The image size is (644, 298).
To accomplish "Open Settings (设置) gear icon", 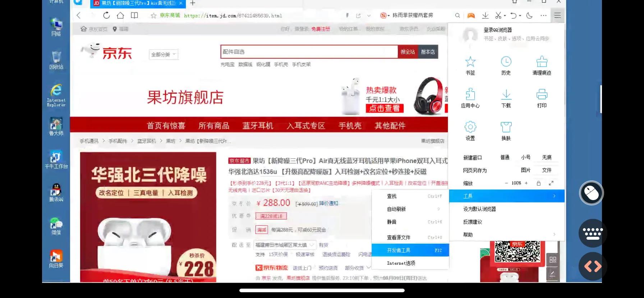I will (470, 127).
